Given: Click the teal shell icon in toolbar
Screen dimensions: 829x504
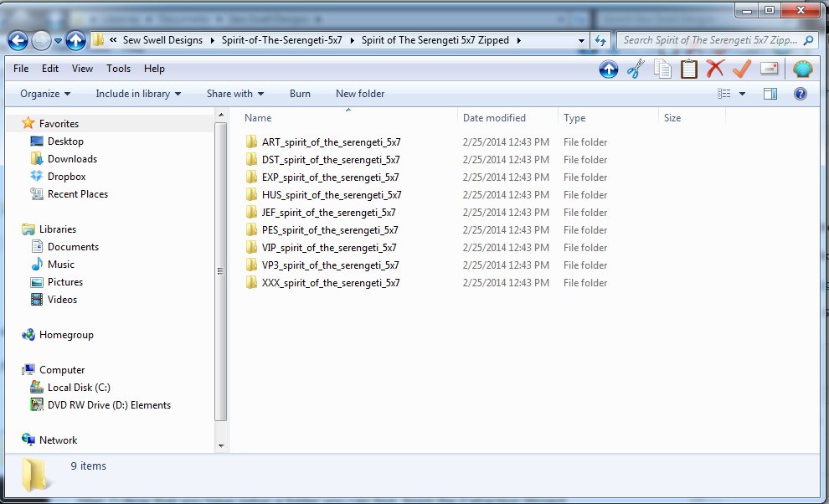Looking at the screenshot, I should [802, 69].
